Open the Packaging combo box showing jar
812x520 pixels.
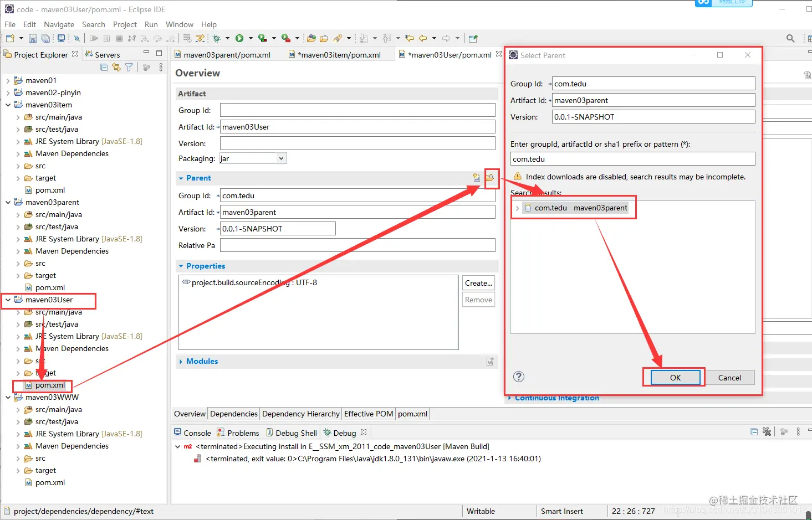(253, 158)
